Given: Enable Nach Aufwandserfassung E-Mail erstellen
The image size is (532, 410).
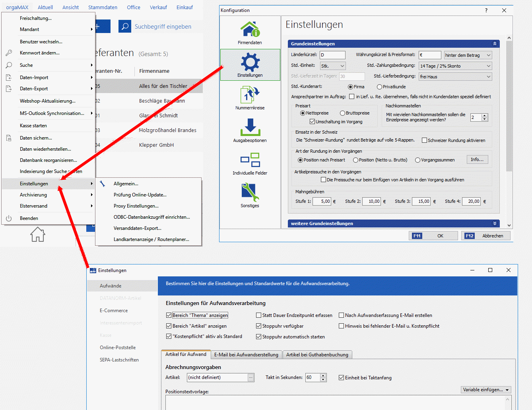Looking at the screenshot, I should point(341,315).
